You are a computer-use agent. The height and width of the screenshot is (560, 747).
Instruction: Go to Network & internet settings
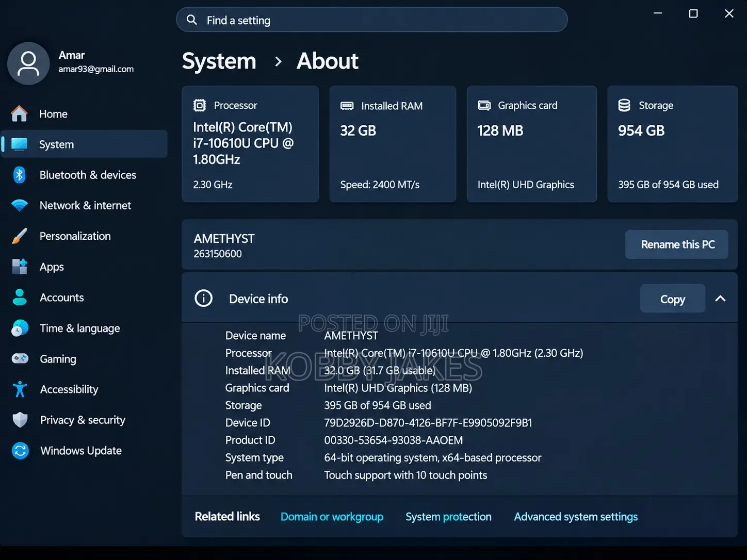(x=84, y=205)
